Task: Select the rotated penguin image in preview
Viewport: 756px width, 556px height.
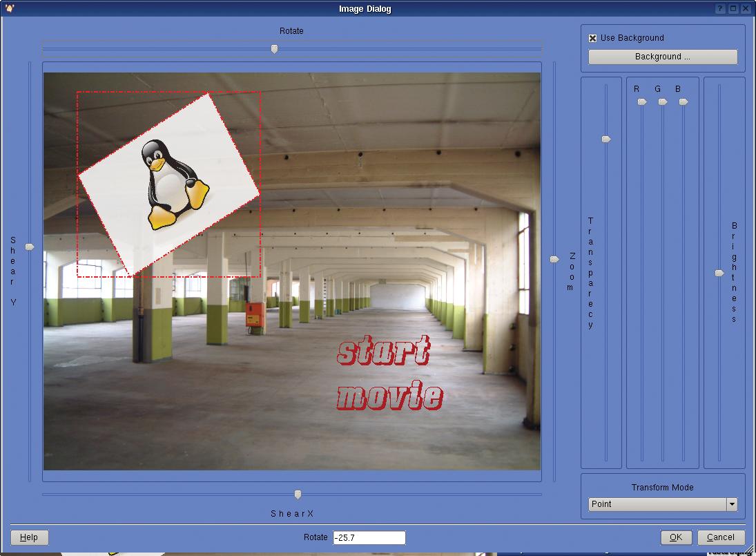Action: point(169,184)
